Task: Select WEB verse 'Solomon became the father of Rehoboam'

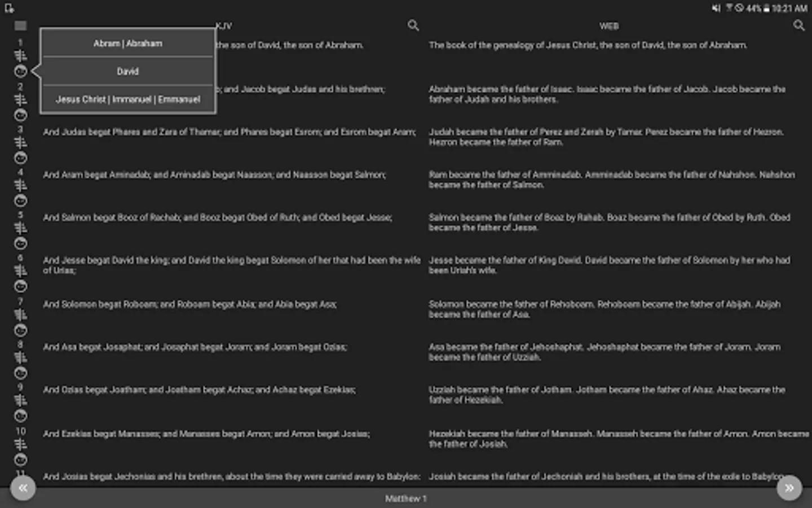Action: (x=605, y=309)
